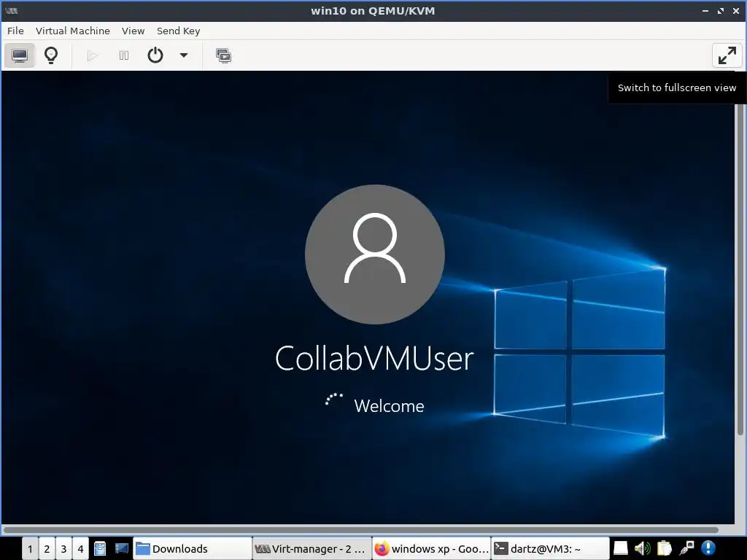Minimize the win10 QEMU/KVM window
This screenshot has height=560, width=747.
(705, 11)
